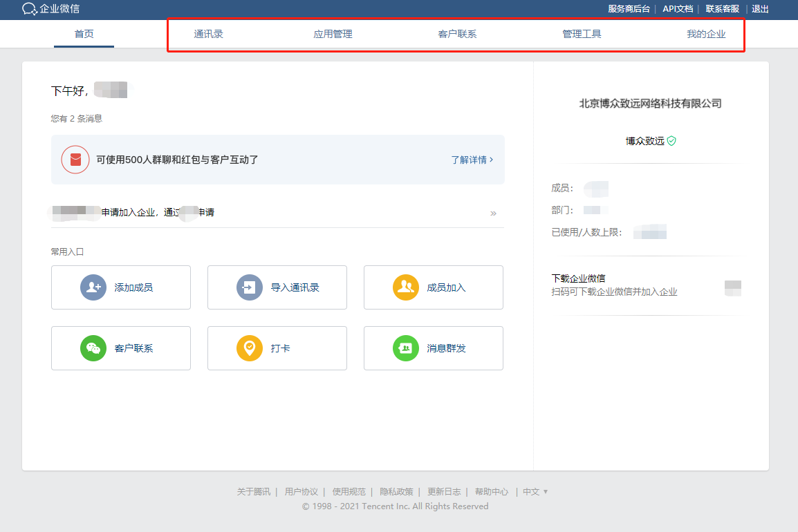
Task: Open the 通讯录 tab
Action: tap(209, 34)
